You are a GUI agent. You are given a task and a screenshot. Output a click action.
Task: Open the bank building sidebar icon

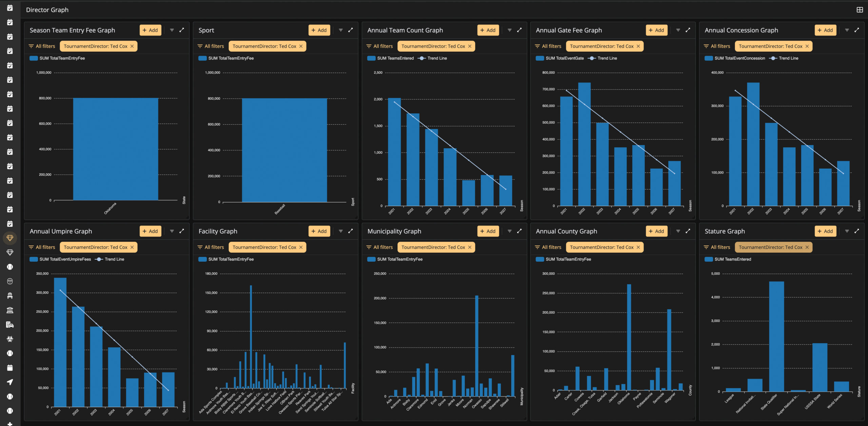point(10,310)
